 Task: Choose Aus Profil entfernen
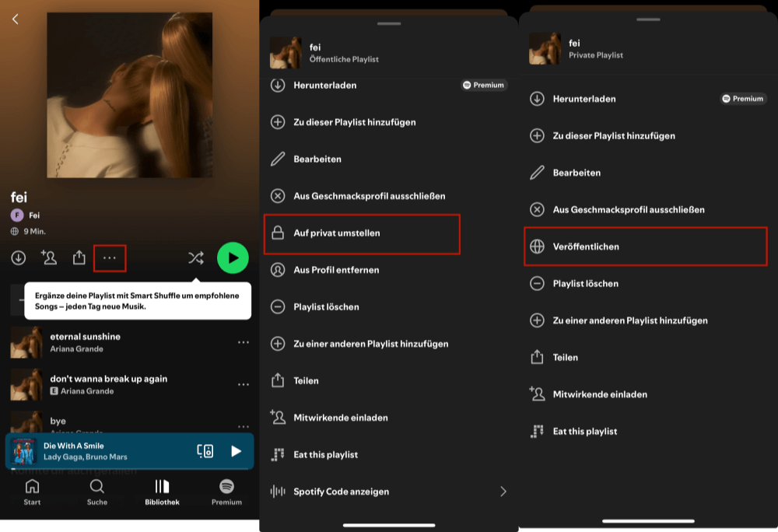pyautogui.click(x=388, y=270)
